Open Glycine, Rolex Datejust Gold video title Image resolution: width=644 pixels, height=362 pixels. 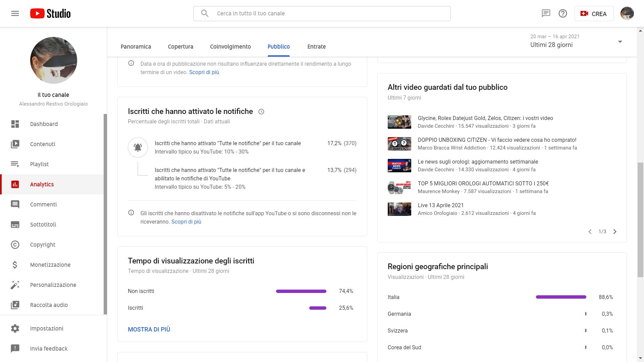click(x=485, y=118)
